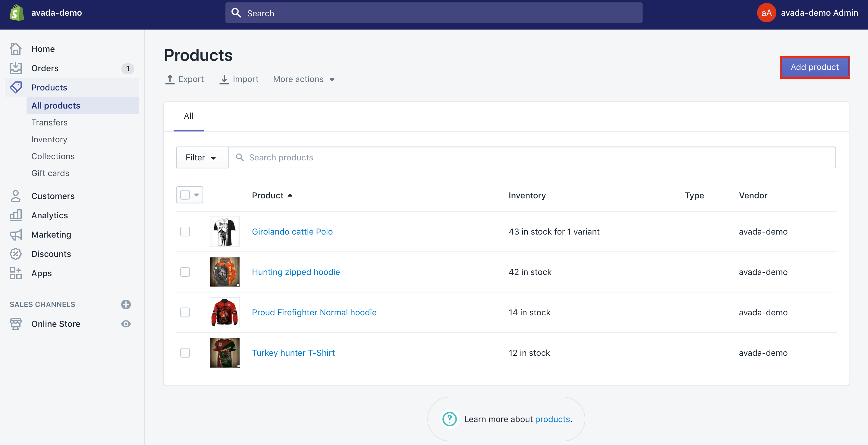868x445 pixels.
Task: Toggle the select-all products checkbox
Action: point(185,195)
